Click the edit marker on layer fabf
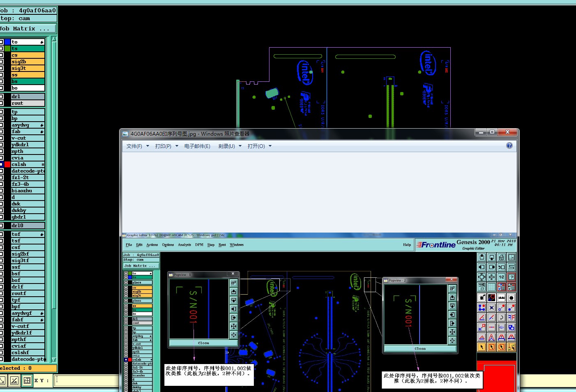 42,320
